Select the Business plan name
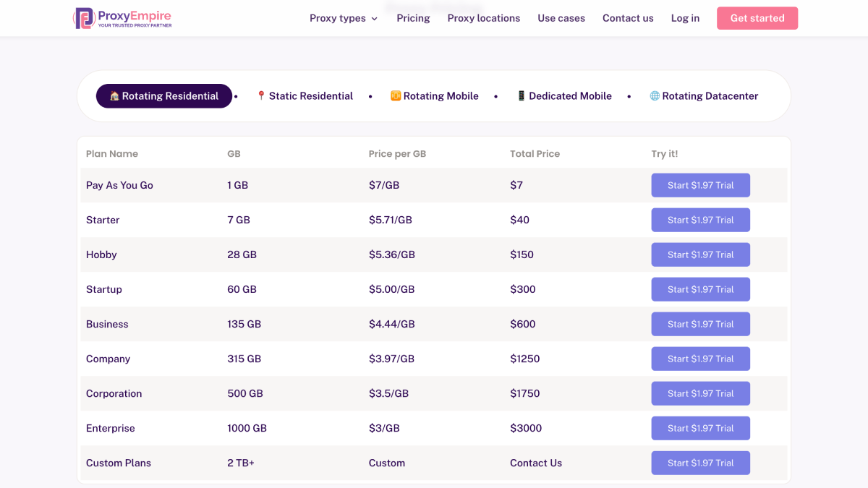Viewport: 868px width, 488px height. tap(107, 324)
